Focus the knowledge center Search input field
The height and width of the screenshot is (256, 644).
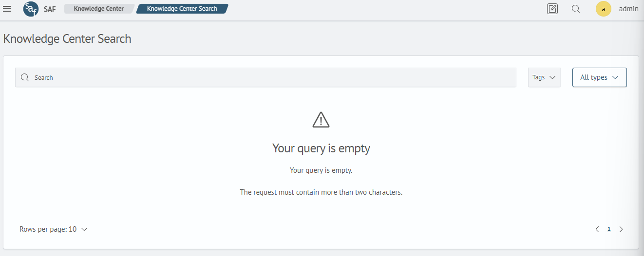[265, 77]
